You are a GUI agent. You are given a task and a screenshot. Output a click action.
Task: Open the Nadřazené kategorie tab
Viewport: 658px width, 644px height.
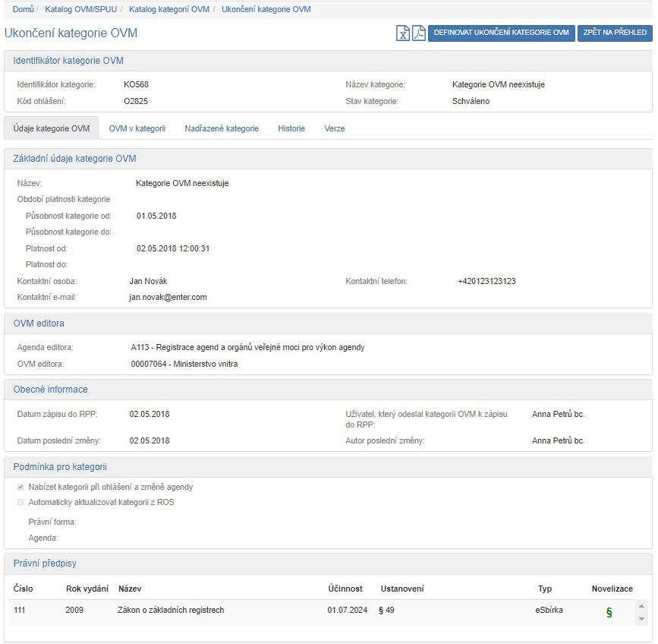pos(222,128)
